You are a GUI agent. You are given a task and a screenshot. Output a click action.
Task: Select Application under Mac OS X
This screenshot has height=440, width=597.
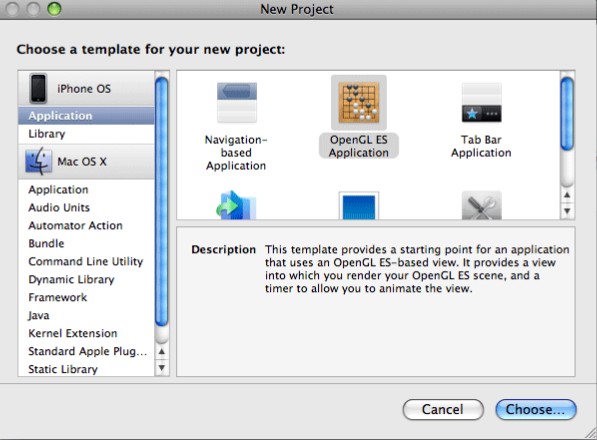click(x=86, y=190)
